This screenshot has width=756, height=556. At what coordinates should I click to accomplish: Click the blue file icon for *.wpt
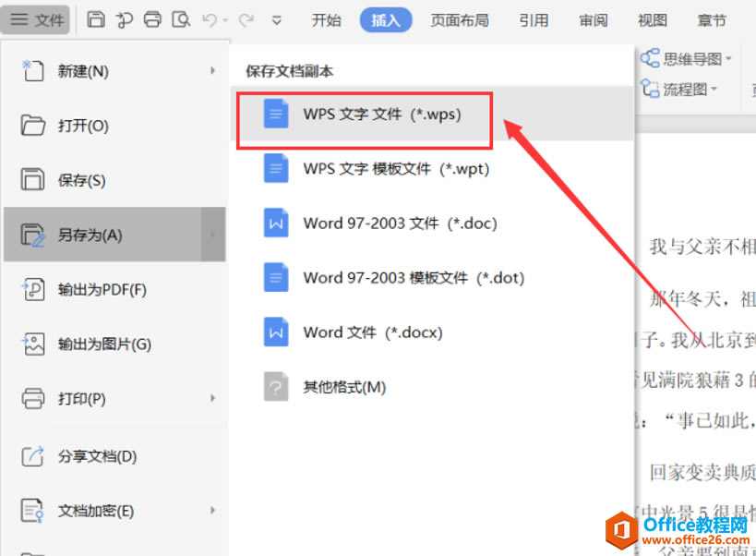[276, 168]
